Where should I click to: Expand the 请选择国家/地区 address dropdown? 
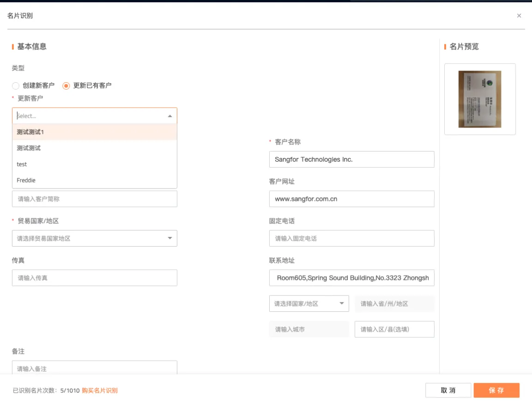click(x=308, y=304)
